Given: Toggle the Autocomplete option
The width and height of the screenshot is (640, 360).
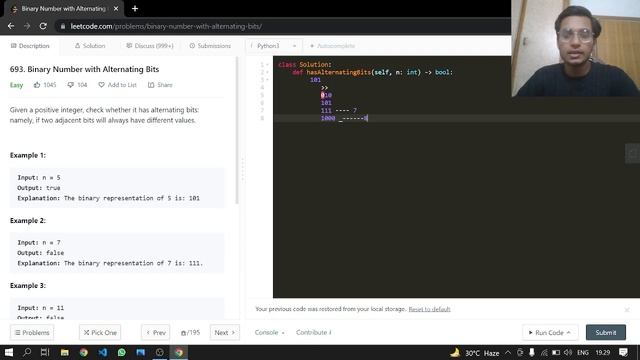Looking at the screenshot, I should (332, 46).
